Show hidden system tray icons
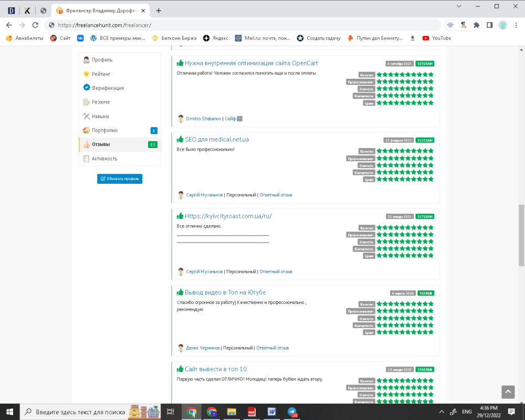 (441, 412)
